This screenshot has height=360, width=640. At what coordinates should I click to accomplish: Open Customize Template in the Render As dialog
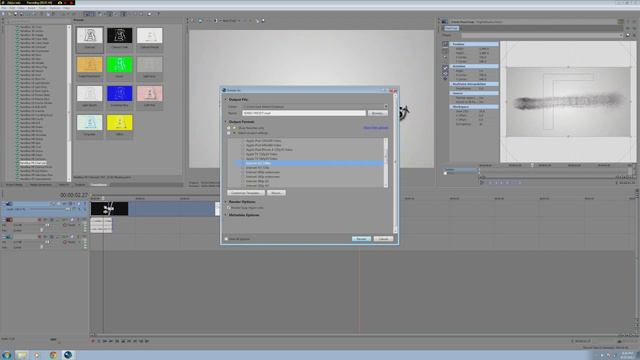pos(246,193)
